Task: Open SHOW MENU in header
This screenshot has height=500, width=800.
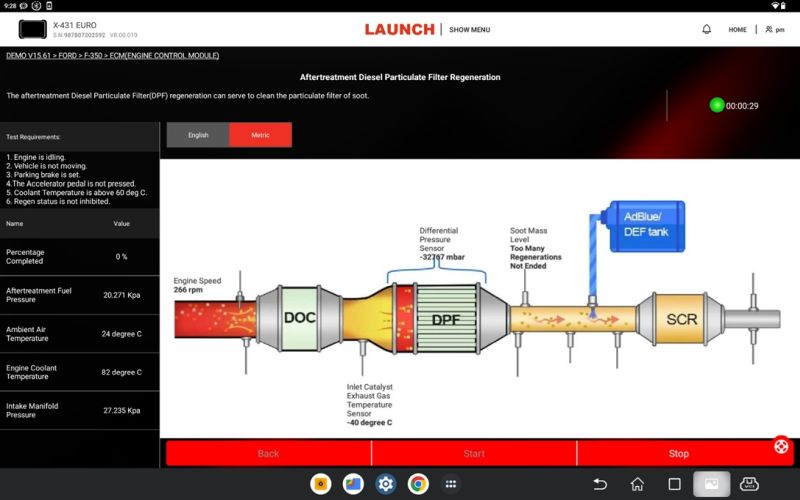Action: pos(469,30)
